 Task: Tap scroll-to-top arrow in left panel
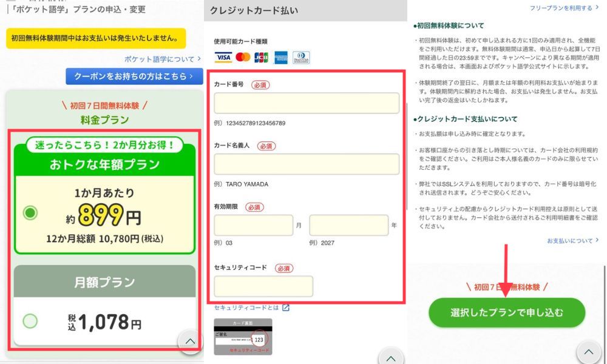click(190, 342)
